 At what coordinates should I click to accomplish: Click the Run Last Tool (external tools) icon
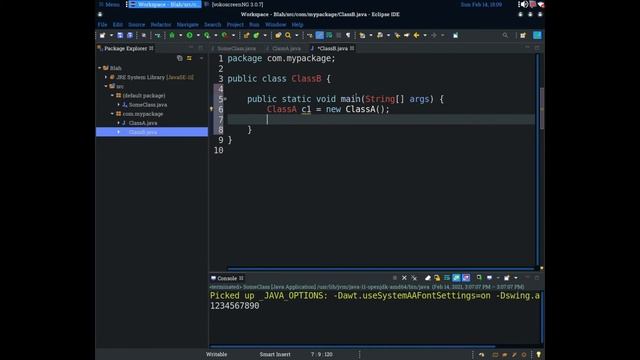click(224, 36)
